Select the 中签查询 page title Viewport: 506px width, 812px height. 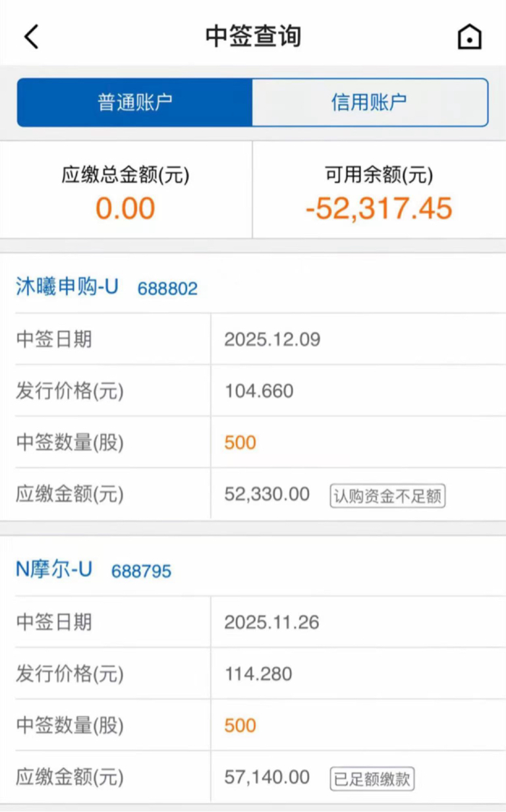pos(253,36)
